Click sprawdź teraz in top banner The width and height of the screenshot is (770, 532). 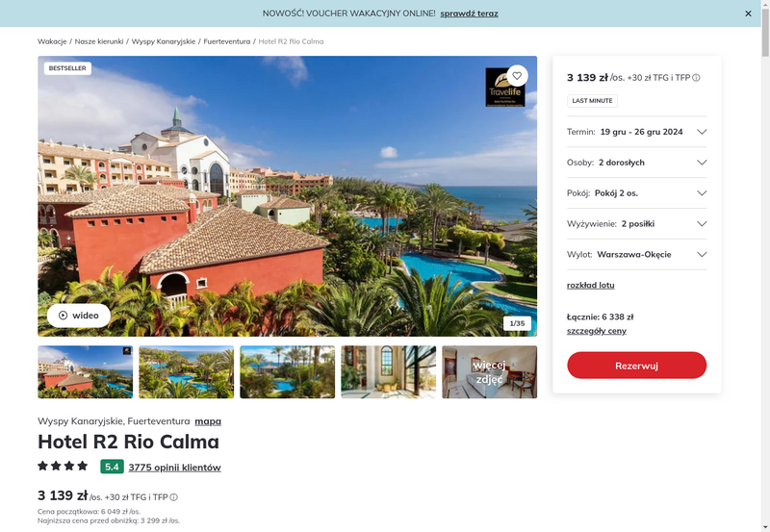click(x=469, y=13)
